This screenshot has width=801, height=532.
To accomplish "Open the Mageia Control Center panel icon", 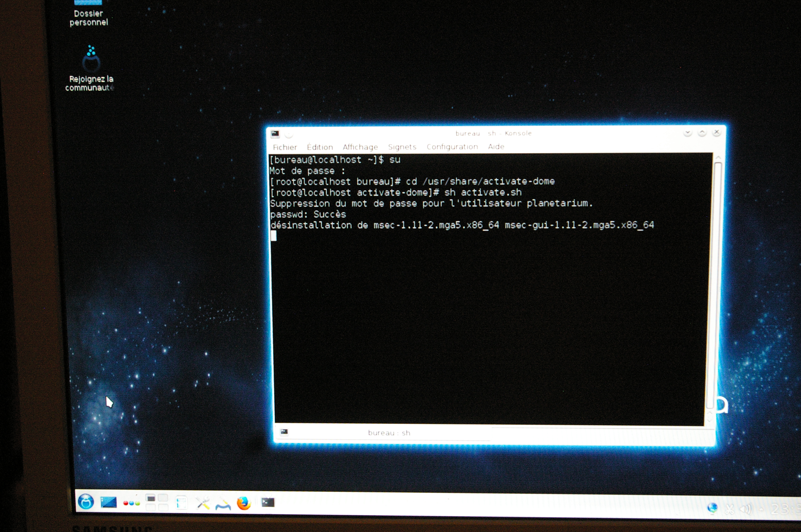I will (x=223, y=505).
